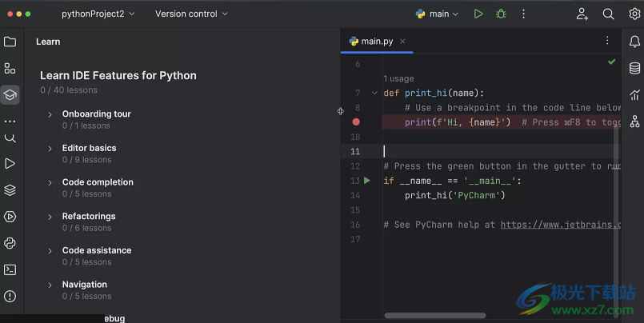Screen dimensions: 644x323
Task: Click the green macOS zoom window button
Action: point(28,14)
